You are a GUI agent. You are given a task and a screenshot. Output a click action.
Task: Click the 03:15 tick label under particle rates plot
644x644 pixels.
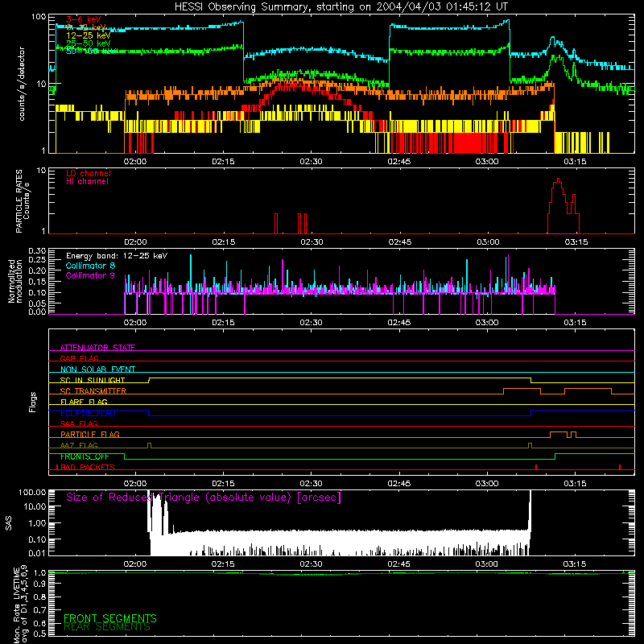click(576, 242)
